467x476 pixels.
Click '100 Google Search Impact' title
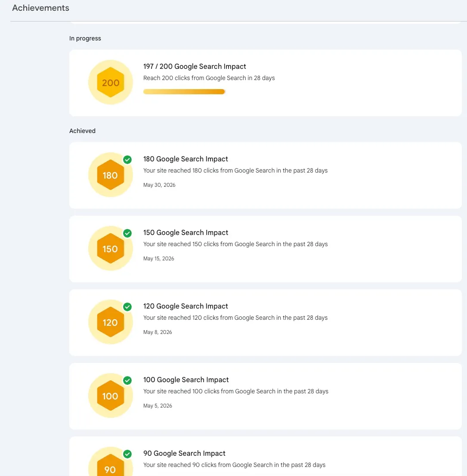coord(186,380)
